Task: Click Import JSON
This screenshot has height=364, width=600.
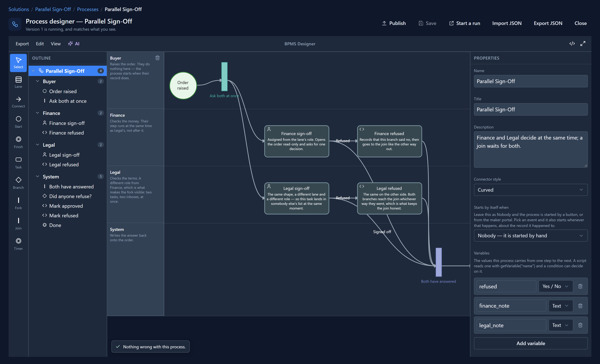Action: pyautogui.click(x=507, y=23)
